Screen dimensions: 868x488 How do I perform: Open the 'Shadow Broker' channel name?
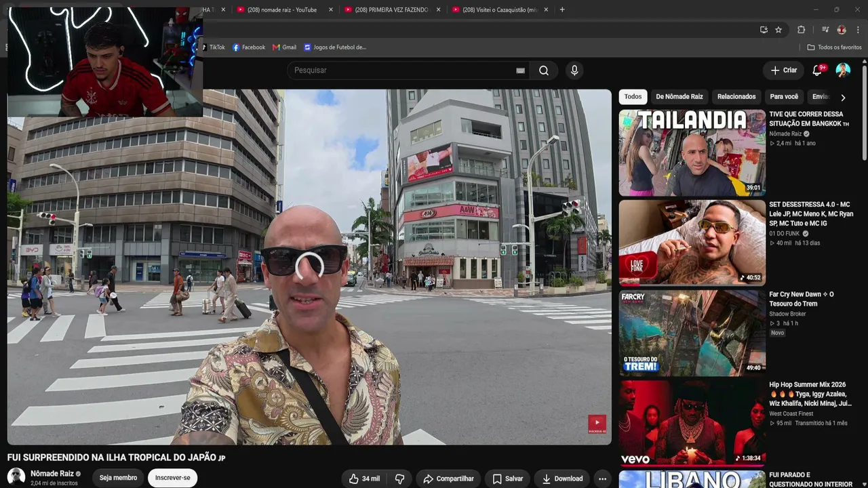coord(787,314)
